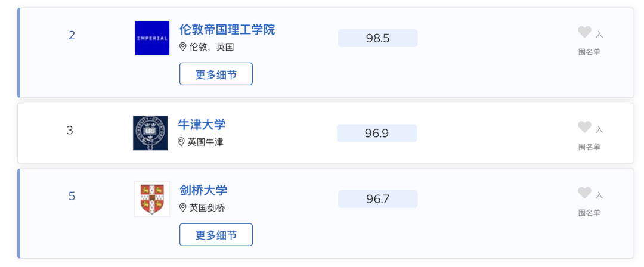This screenshot has height=267, width=644.
Task: Click the location pin beside 英国剑桥
Action: click(183, 208)
